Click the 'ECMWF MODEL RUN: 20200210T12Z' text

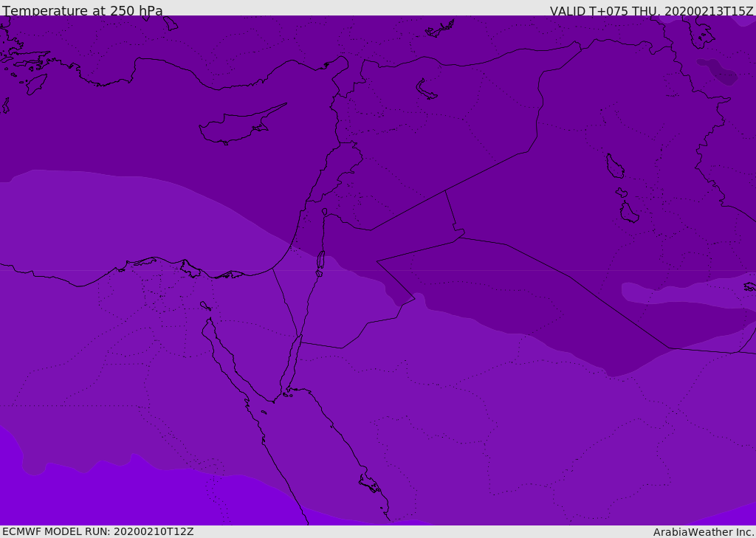pyautogui.click(x=98, y=532)
